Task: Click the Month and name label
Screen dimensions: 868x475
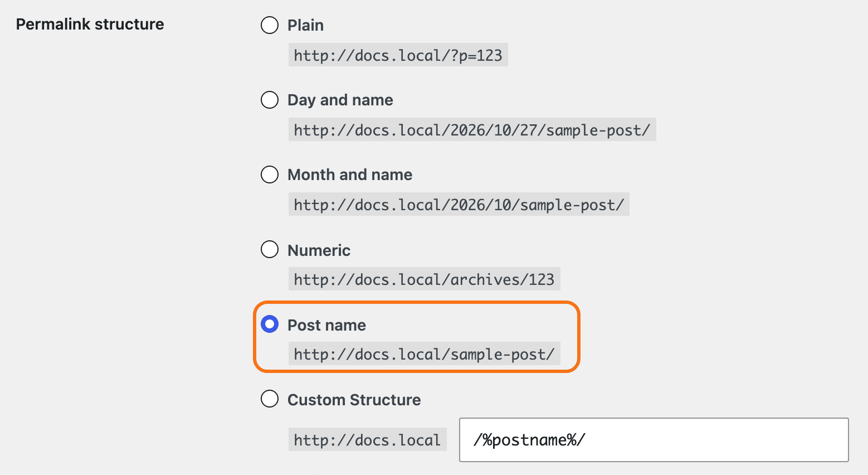Action: pos(350,175)
